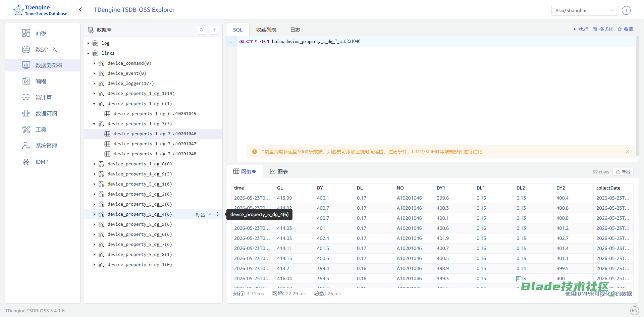Screen dimensions: 644x317
Task: Refresh the database list
Action: coord(202,30)
